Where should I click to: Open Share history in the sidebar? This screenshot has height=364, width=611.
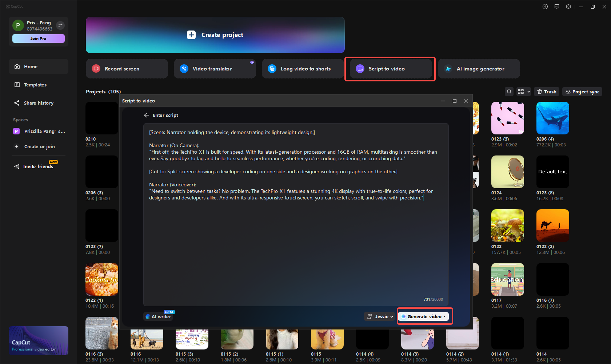click(x=39, y=103)
